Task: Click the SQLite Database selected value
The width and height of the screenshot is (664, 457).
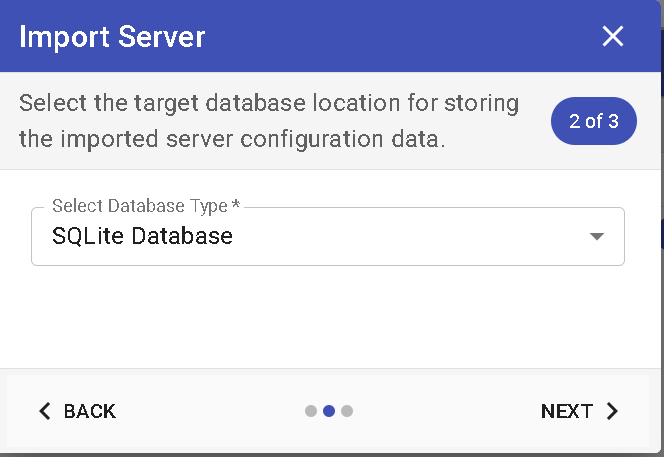Action: pos(143,237)
